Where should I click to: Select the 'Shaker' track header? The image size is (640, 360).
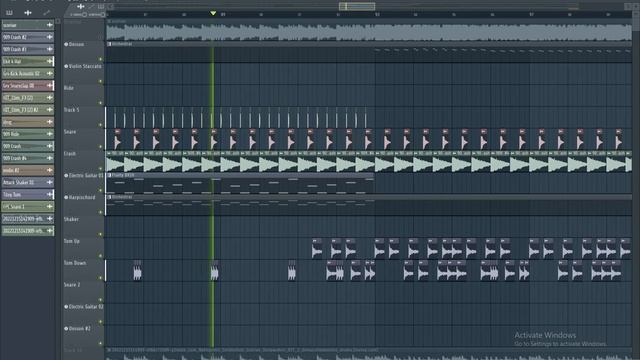coord(84,227)
